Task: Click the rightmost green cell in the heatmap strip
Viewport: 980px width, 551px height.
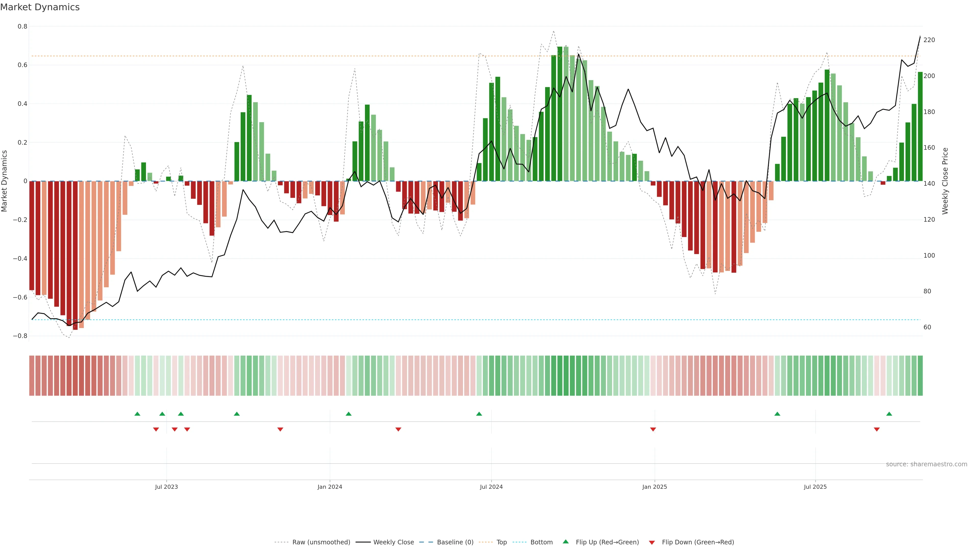Action: pos(920,376)
